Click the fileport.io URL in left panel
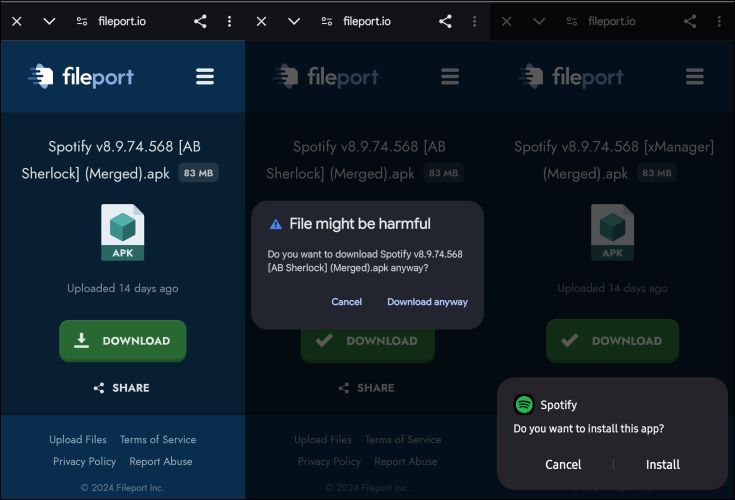 pos(122,22)
